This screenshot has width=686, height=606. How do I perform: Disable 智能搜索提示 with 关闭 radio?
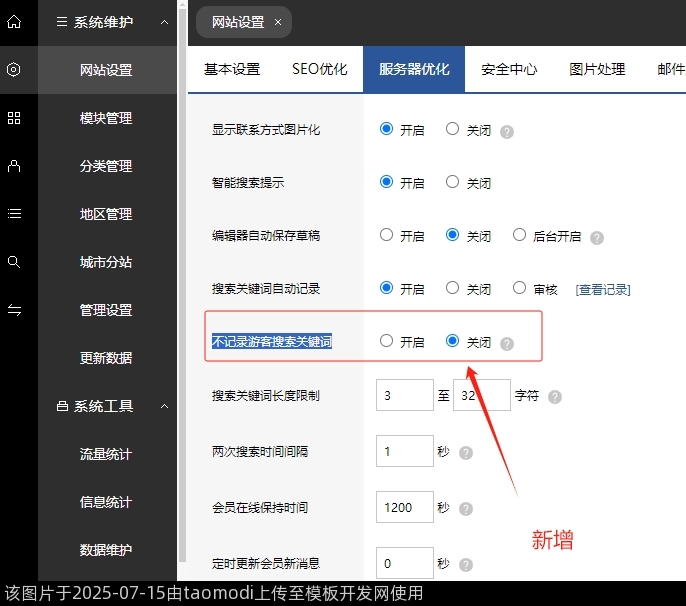[x=453, y=182]
